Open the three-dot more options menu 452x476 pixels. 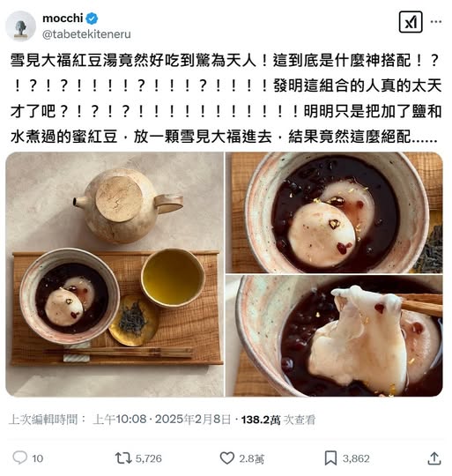436,21
